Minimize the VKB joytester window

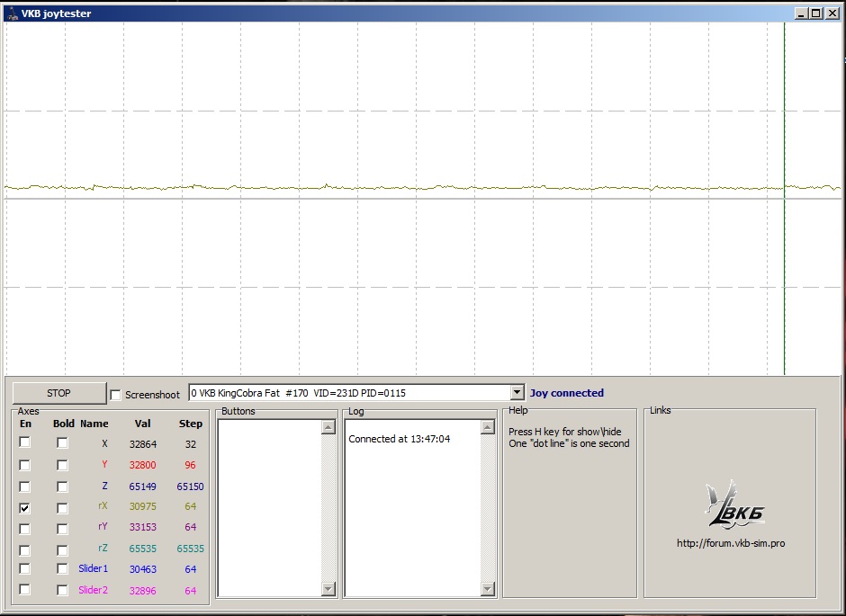click(x=800, y=13)
